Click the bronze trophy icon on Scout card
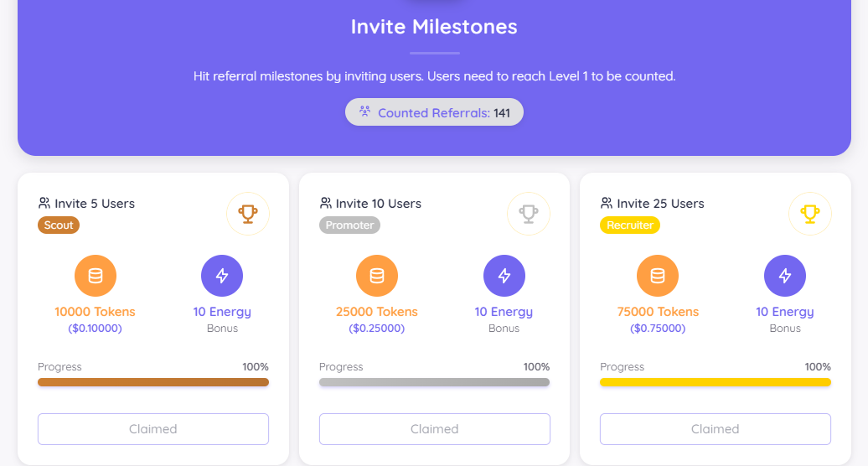Image resolution: width=868 pixels, height=466 pixels. (248, 214)
